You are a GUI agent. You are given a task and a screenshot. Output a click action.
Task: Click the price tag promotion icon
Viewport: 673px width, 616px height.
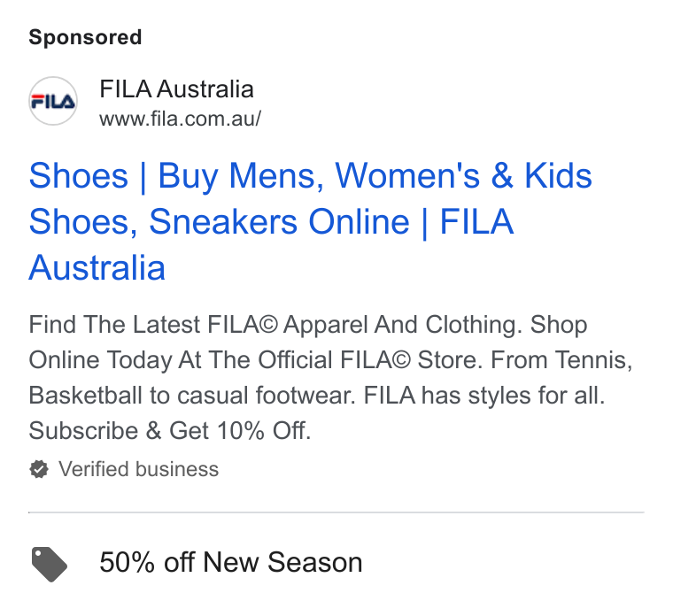(x=50, y=564)
